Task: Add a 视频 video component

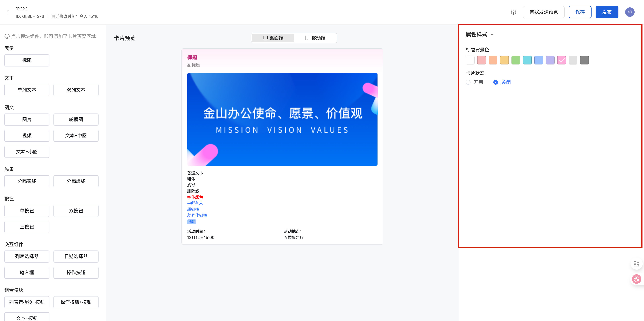Action: [x=27, y=135]
